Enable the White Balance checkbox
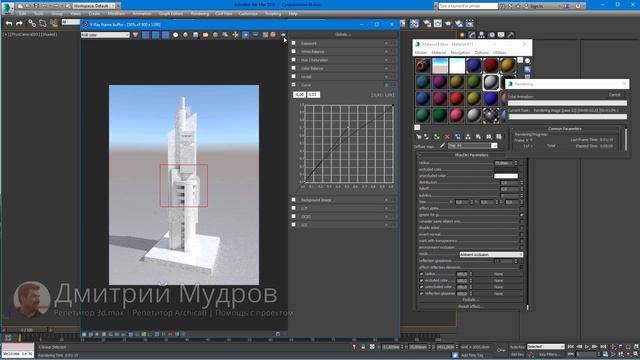This screenshot has height=360, width=640. point(293,51)
